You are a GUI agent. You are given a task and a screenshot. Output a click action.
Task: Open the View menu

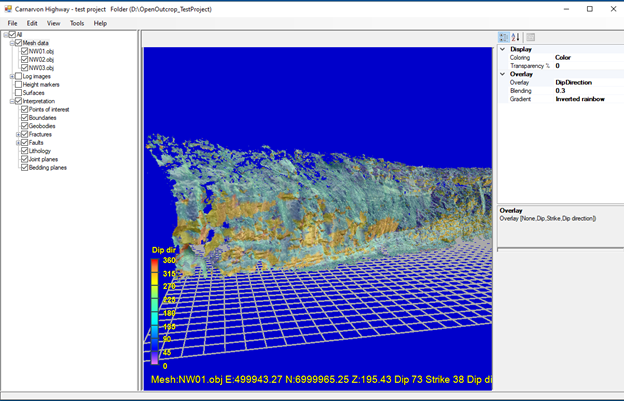click(54, 23)
